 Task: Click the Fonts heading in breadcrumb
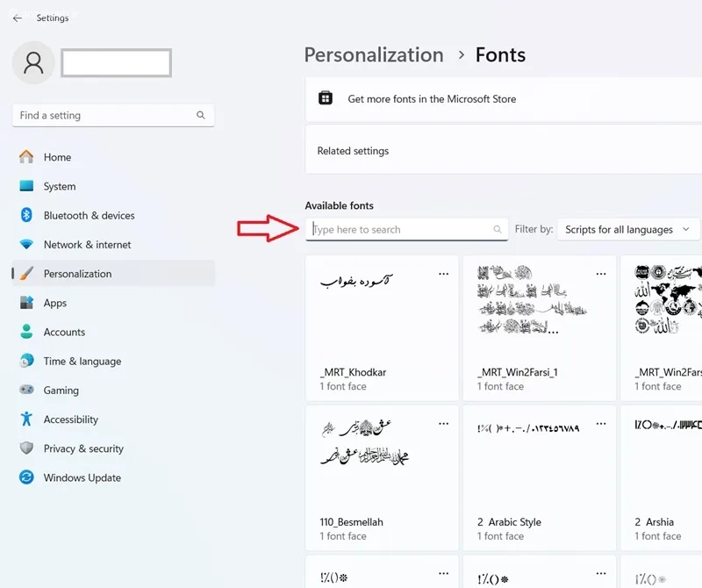point(500,55)
